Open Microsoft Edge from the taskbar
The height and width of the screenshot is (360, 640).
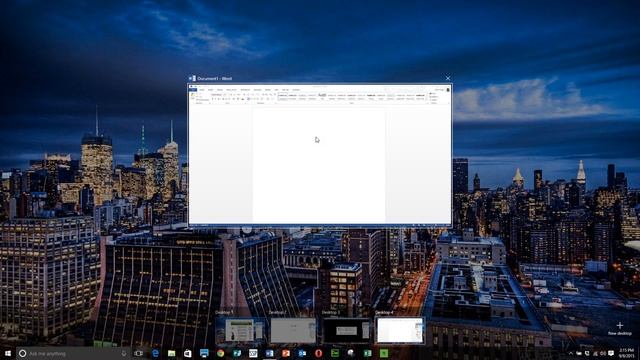coord(155,353)
